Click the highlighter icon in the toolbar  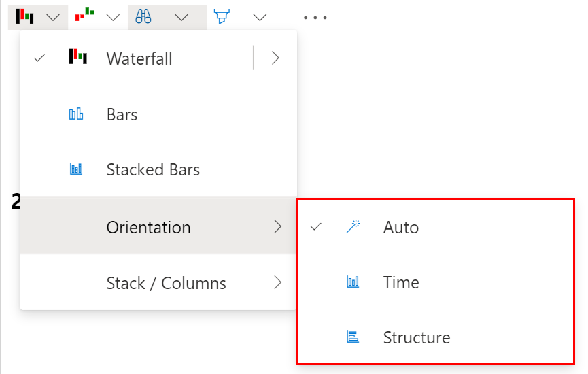click(222, 17)
